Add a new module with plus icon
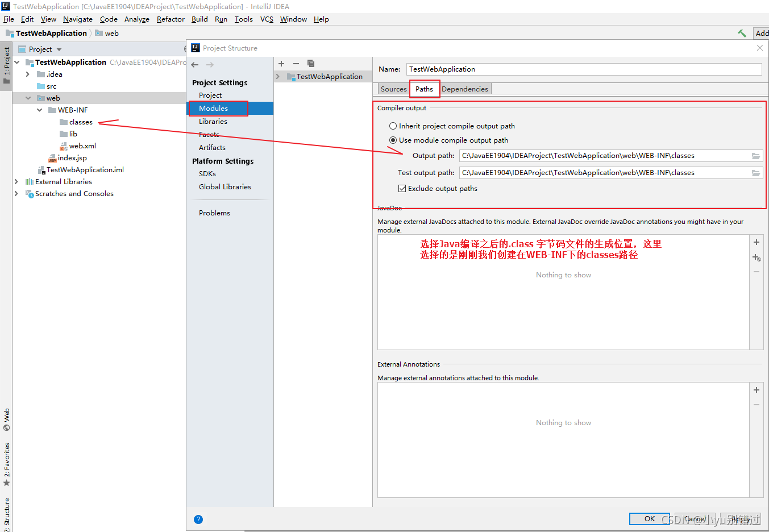The image size is (769, 532). [281, 64]
